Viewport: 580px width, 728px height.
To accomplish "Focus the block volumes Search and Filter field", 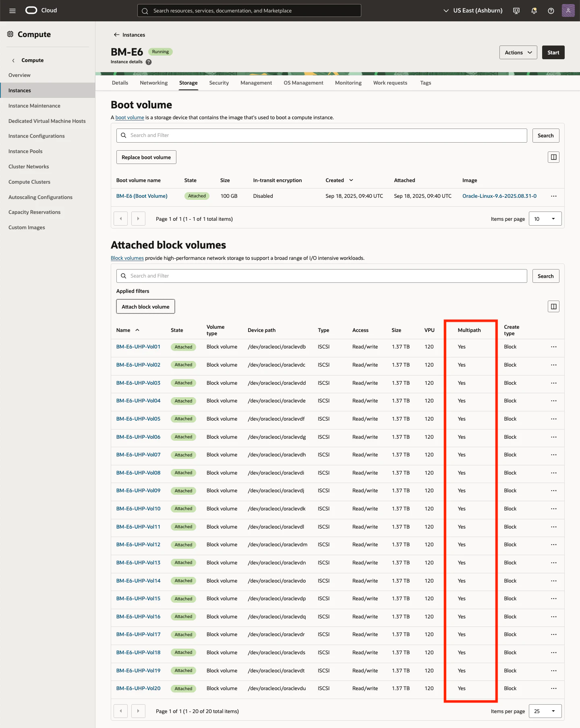I will [x=322, y=276].
